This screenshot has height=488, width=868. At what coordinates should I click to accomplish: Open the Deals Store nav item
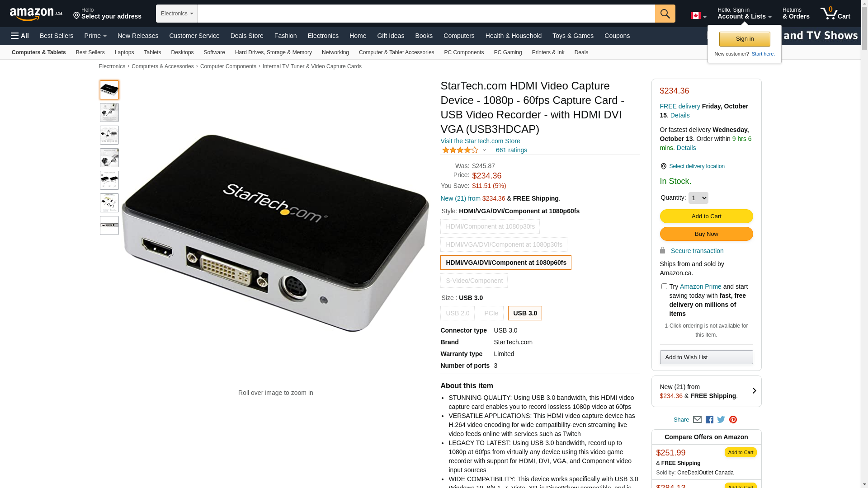pyautogui.click(x=247, y=36)
